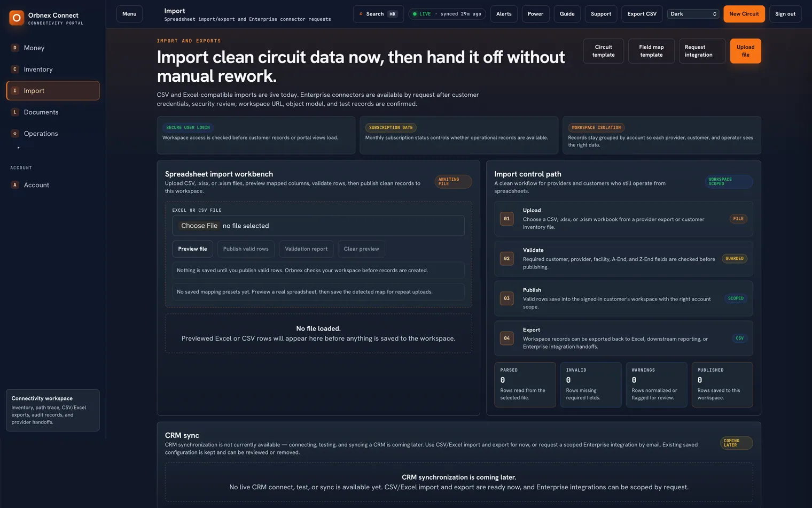
Task: Open Documents in the sidebar
Action: (53, 112)
